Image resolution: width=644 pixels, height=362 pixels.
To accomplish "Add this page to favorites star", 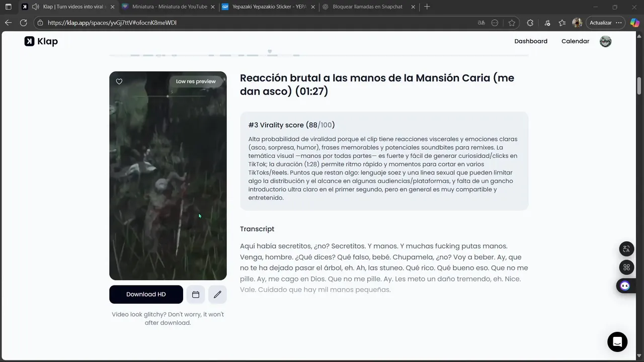I will tap(512, 23).
